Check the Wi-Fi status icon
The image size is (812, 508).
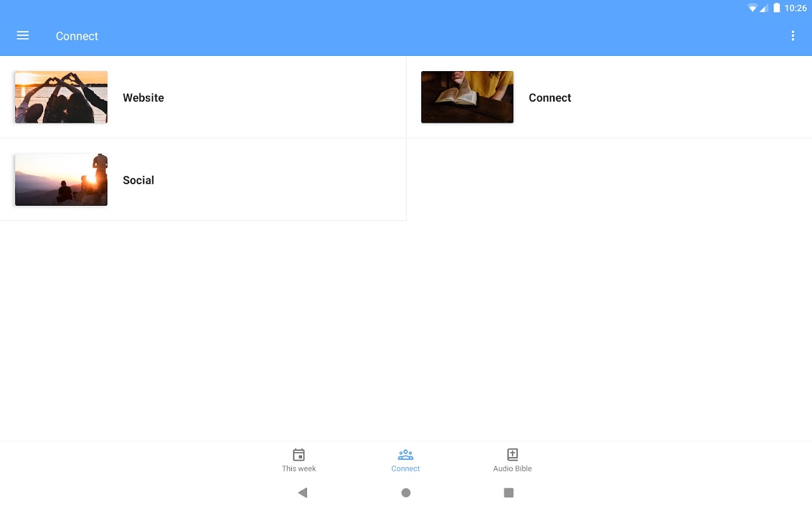coord(752,8)
